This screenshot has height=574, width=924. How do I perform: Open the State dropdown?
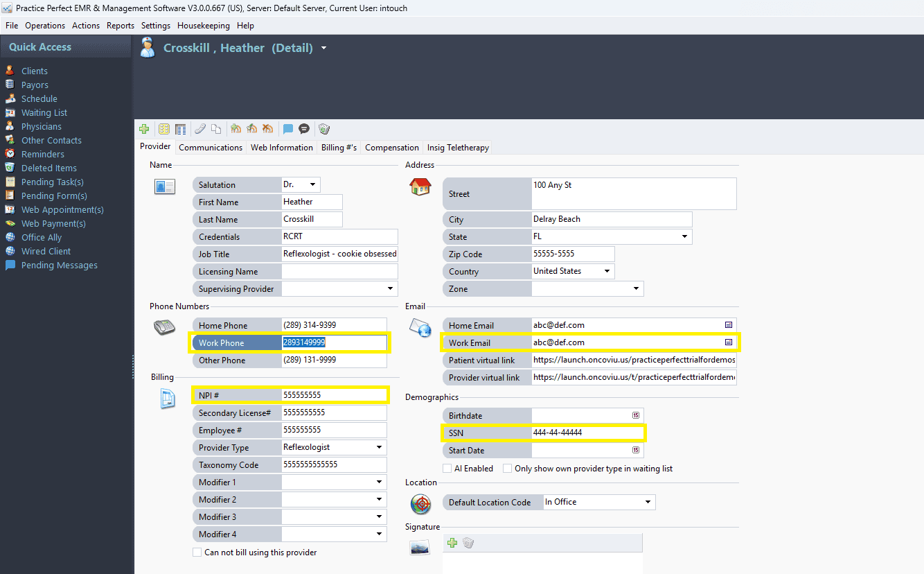click(684, 236)
